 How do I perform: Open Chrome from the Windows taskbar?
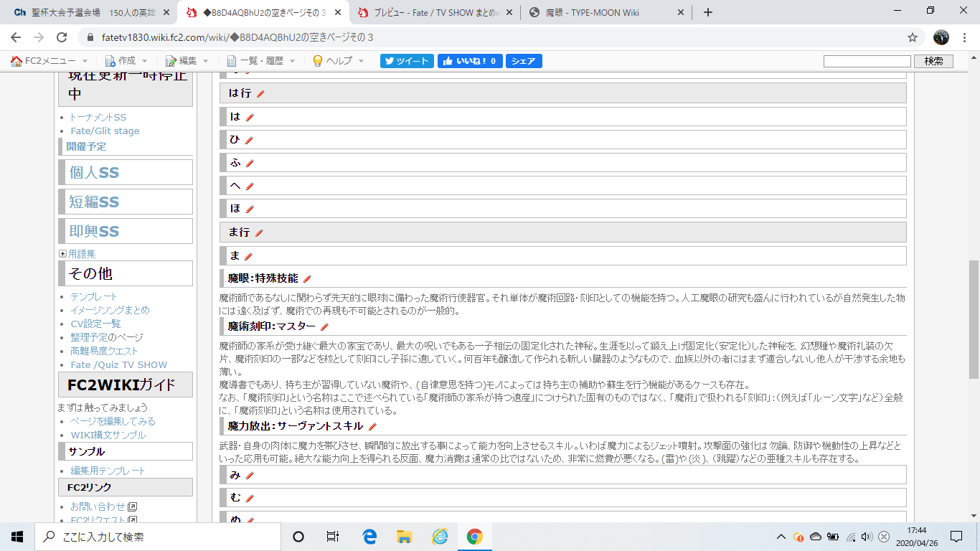474,537
